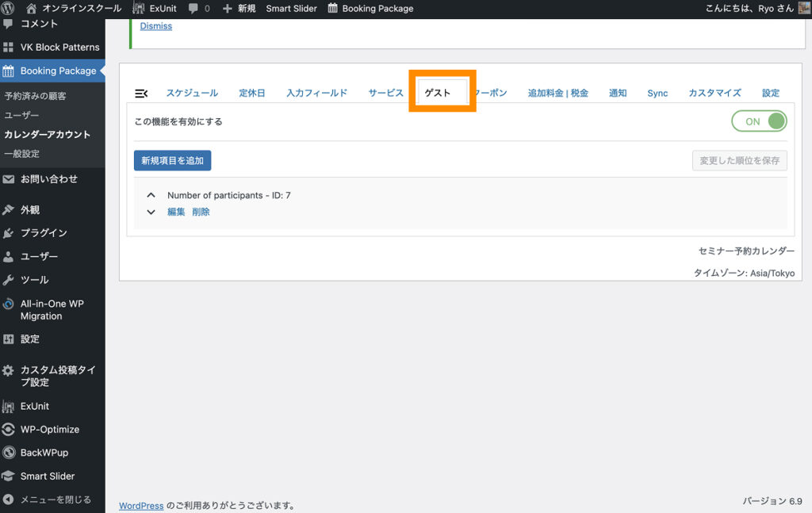Viewport: 812px width, 513px height.
Task: Click the Booking Package calendar icon in sidebar
Action: tap(9, 71)
